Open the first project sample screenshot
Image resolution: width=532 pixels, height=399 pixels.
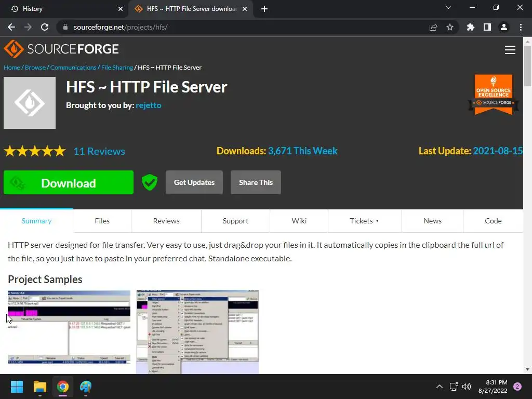69,327
